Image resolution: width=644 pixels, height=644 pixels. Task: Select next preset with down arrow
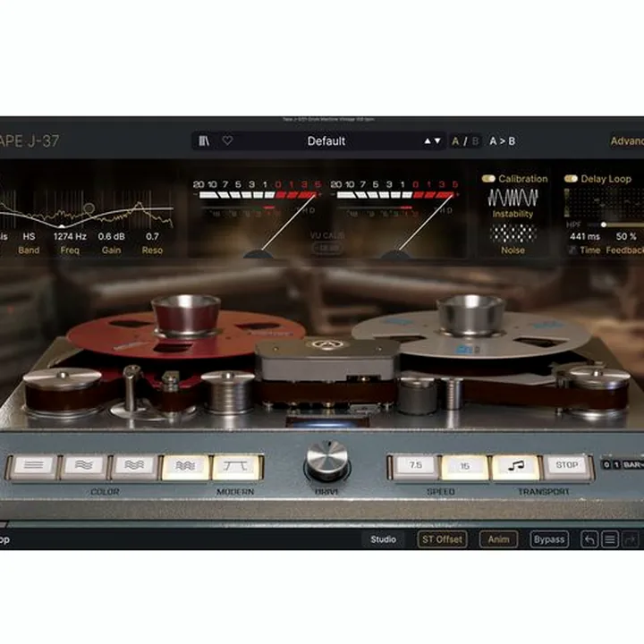(x=437, y=141)
